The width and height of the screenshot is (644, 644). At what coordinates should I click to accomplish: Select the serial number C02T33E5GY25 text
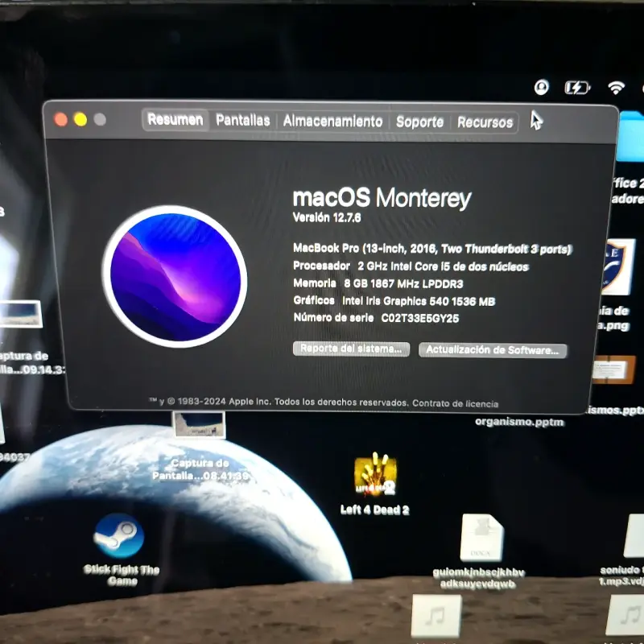tap(419, 318)
